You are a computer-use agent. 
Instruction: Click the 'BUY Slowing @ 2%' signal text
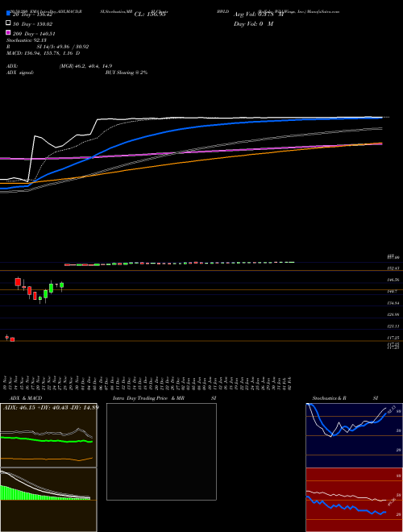pyautogui.click(x=127, y=73)
